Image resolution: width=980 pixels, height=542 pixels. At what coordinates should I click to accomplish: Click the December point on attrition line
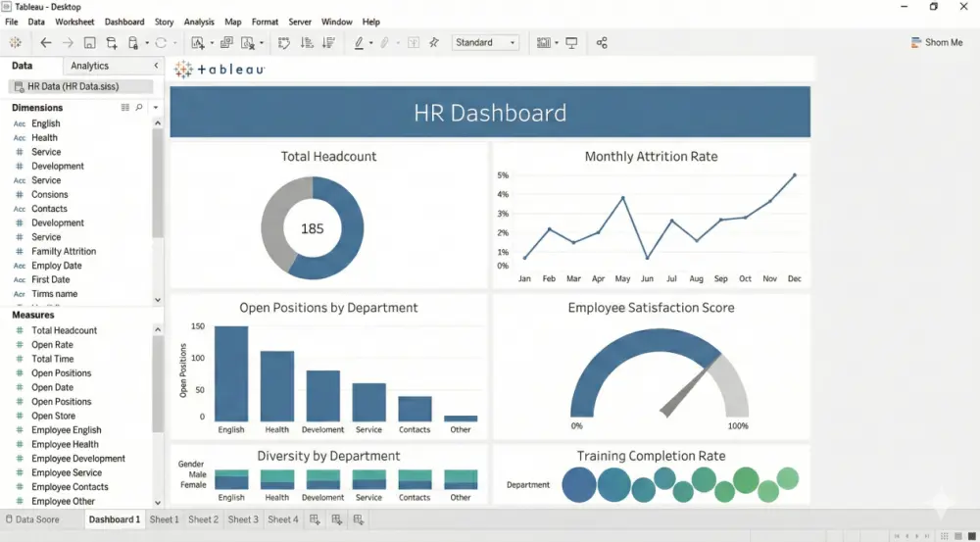coord(795,175)
